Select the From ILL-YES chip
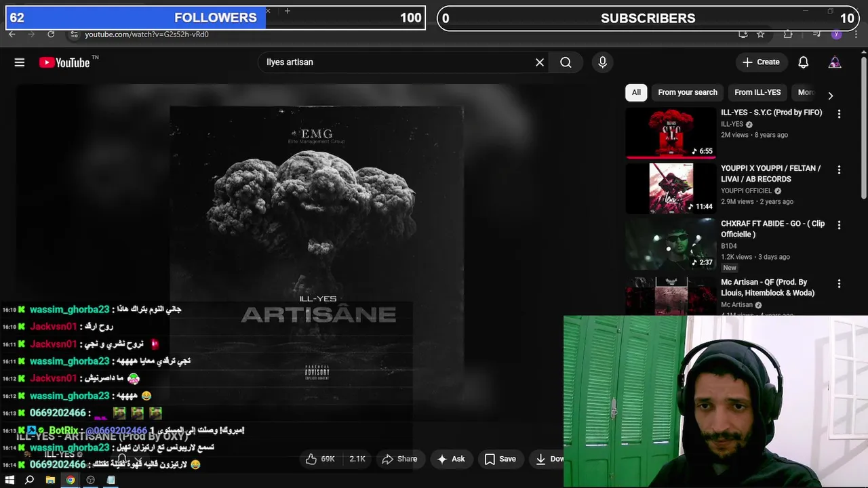 (757, 92)
